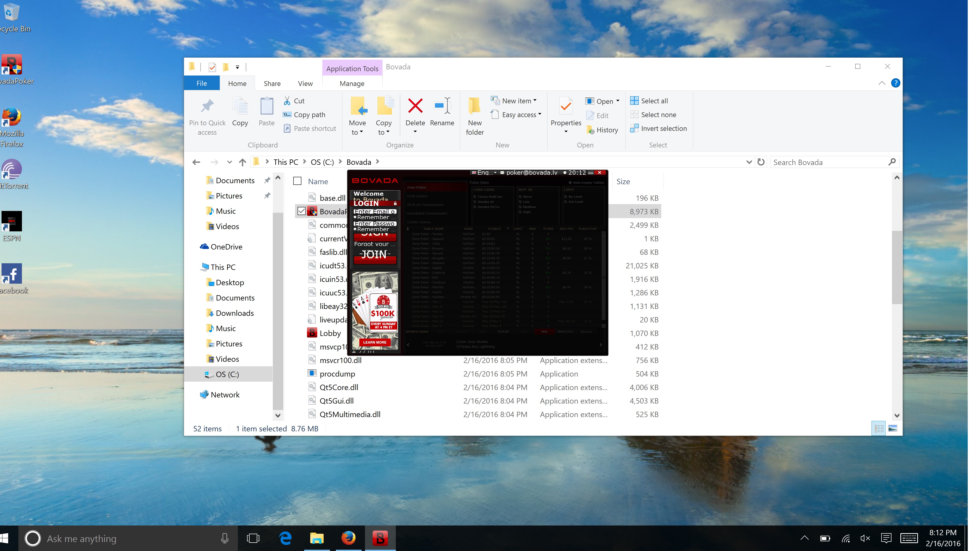Expand the Easy access dropdown
The height and width of the screenshot is (551, 980).
(540, 114)
